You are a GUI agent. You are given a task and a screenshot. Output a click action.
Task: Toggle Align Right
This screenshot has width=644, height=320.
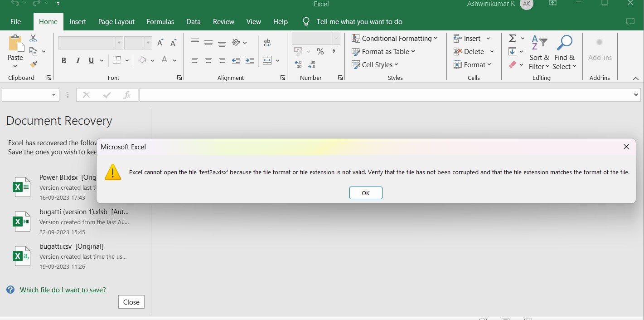[x=222, y=60]
